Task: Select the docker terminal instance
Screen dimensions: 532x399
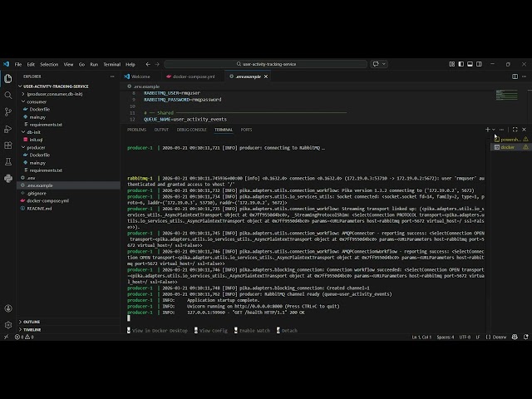Action: [x=511, y=147]
